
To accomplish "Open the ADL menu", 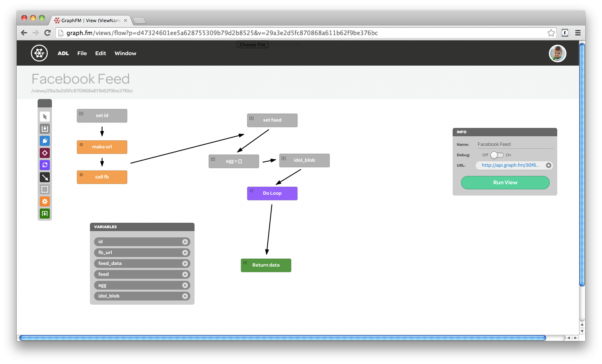I will coord(63,53).
